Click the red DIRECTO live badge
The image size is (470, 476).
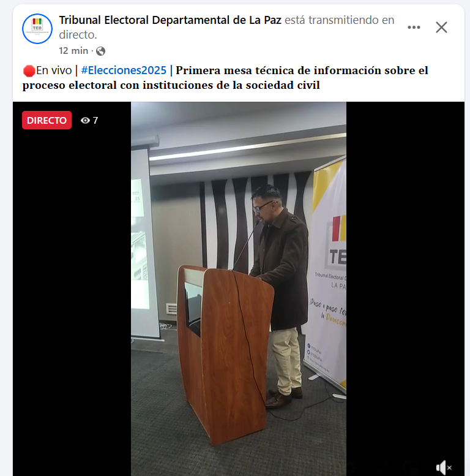click(x=47, y=120)
